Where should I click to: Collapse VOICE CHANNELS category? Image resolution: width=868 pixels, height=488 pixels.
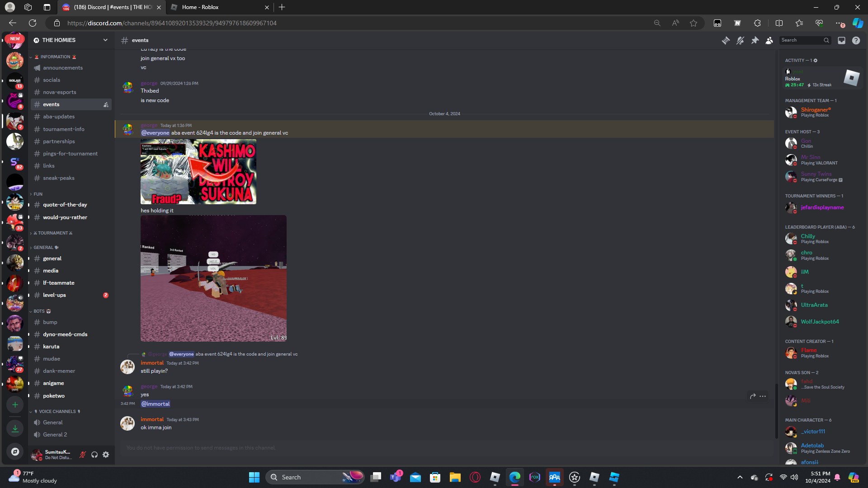tap(55, 412)
